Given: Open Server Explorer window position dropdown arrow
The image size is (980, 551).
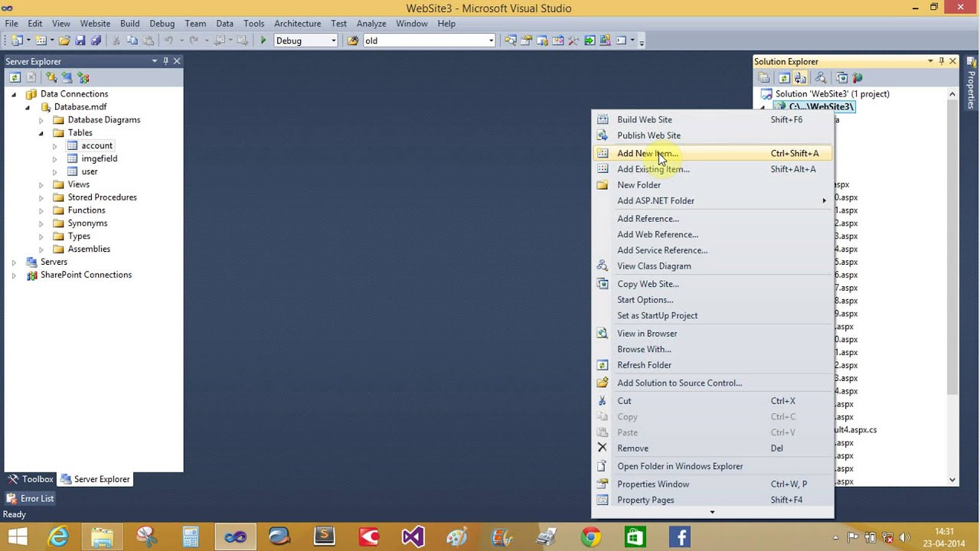Looking at the screenshot, I should [155, 61].
